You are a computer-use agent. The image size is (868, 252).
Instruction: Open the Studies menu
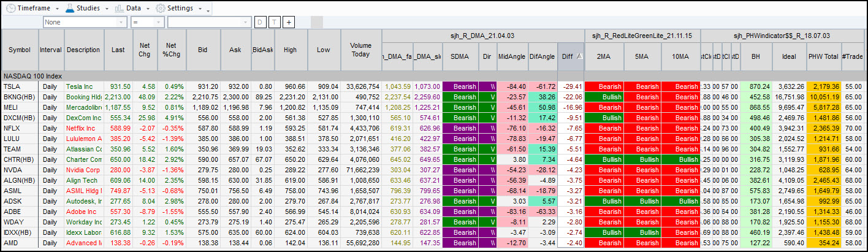pos(87,9)
